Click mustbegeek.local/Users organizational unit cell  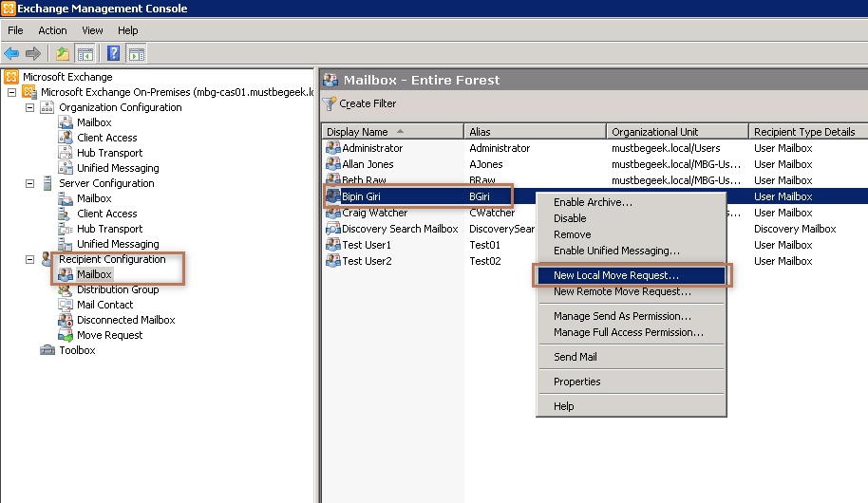coord(666,148)
